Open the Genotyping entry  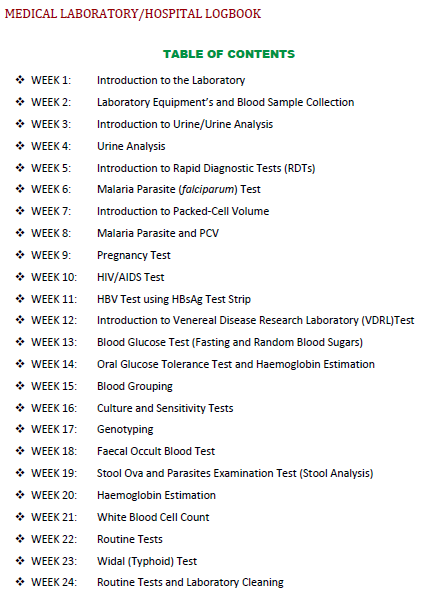tap(125, 429)
